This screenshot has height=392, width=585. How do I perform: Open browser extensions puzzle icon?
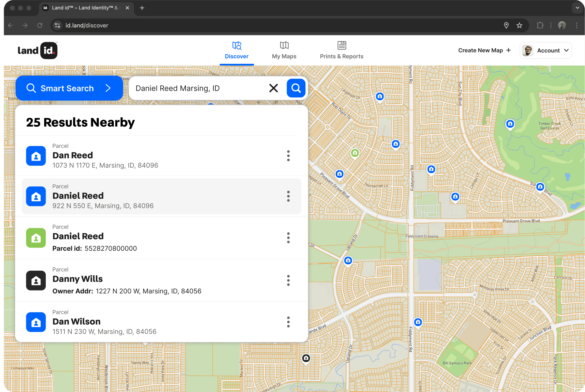click(x=540, y=25)
